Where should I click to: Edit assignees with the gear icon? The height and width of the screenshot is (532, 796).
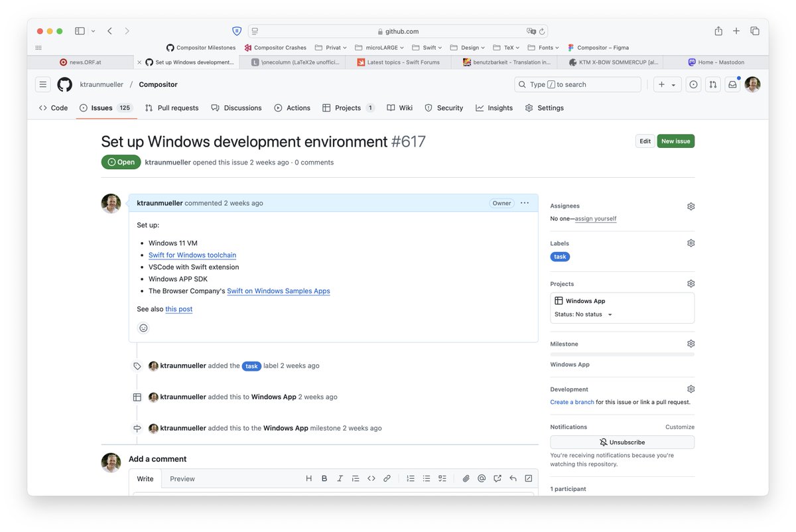[x=691, y=206]
